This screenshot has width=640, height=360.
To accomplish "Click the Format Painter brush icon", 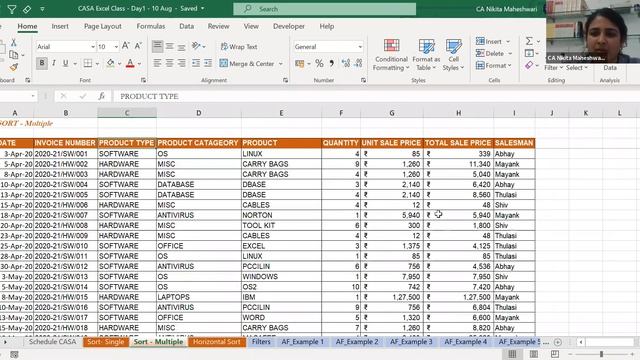I will 14,67.
